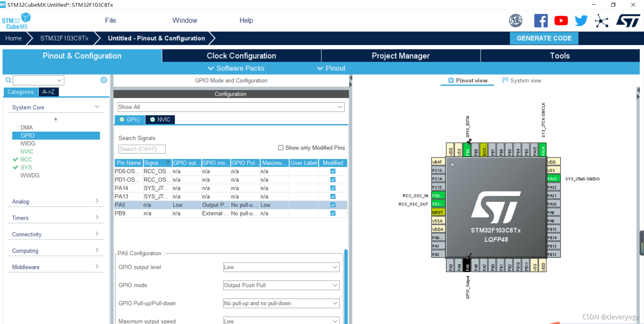The image size is (644, 324).
Task: Click pin PB12 on the chip
Action: point(554,254)
